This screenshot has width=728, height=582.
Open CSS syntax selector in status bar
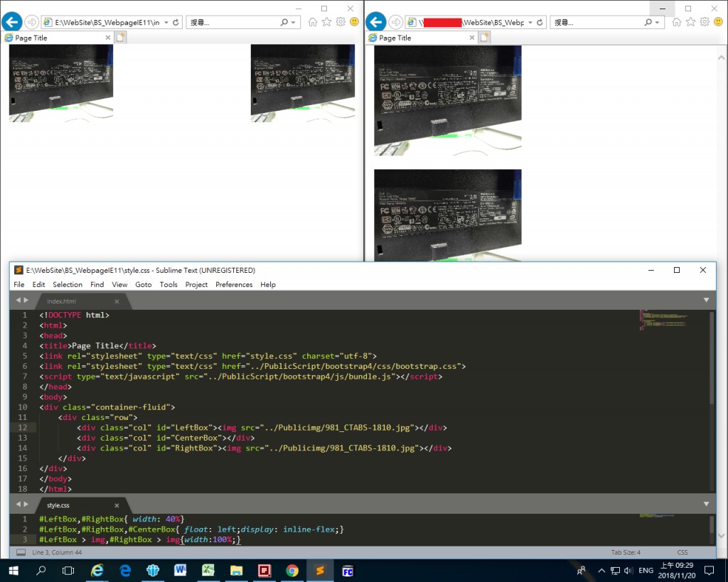(682, 552)
